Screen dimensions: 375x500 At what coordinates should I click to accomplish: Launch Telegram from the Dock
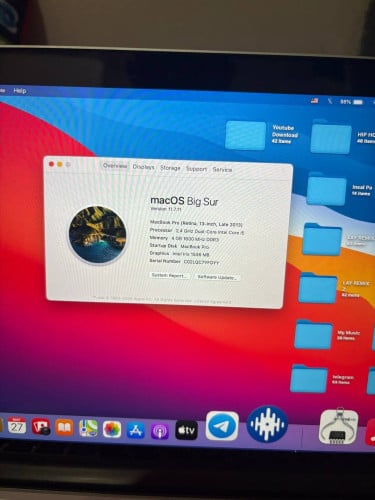pyautogui.click(x=222, y=426)
